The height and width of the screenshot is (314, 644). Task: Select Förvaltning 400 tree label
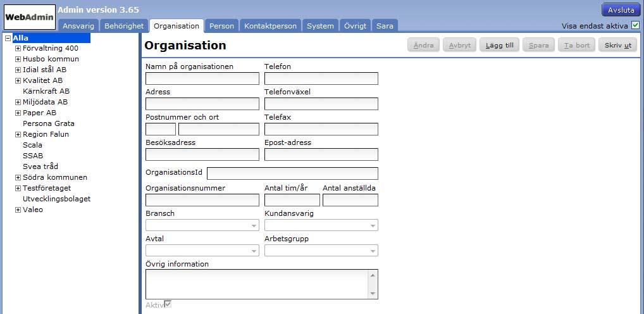coord(51,49)
